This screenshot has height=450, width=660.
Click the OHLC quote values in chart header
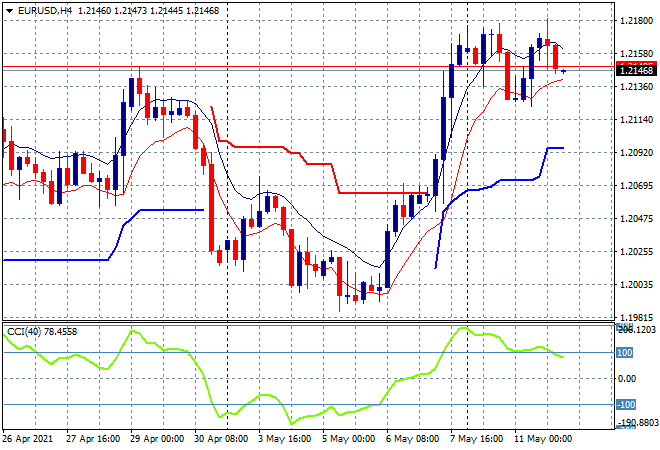pyautogui.click(x=149, y=11)
